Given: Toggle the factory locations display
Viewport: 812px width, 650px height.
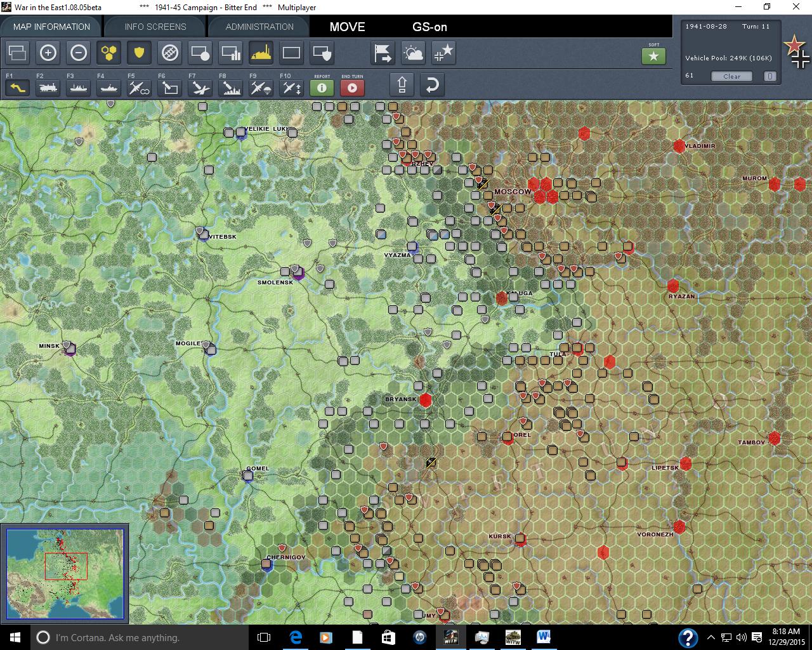Looking at the screenshot, I should [x=261, y=53].
